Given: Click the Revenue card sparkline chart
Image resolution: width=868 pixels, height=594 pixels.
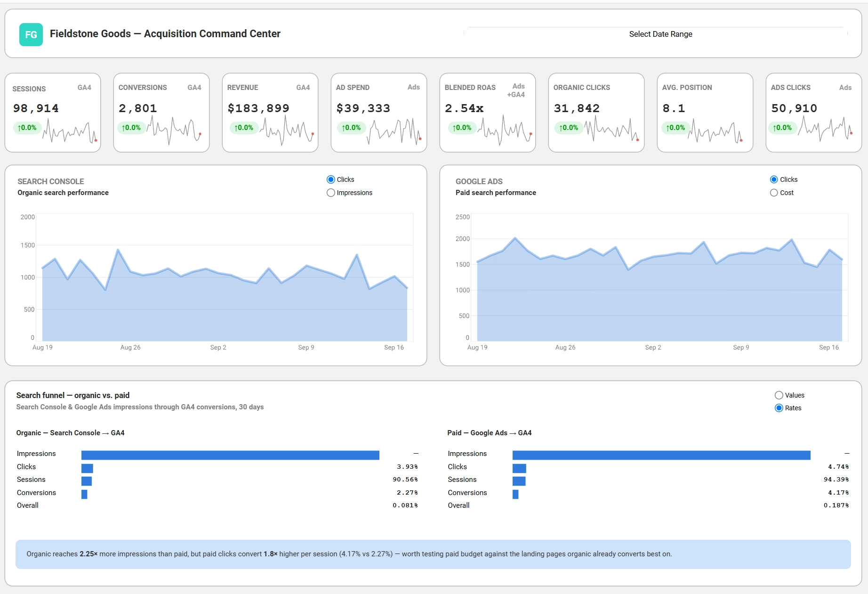Looking at the screenshot, I should tap(287, 130).
